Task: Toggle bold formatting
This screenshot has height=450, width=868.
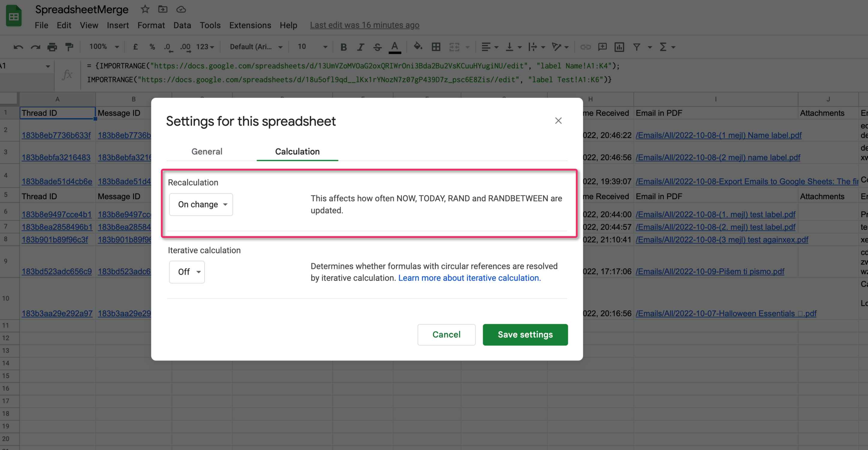Action: tap(343, 47)
